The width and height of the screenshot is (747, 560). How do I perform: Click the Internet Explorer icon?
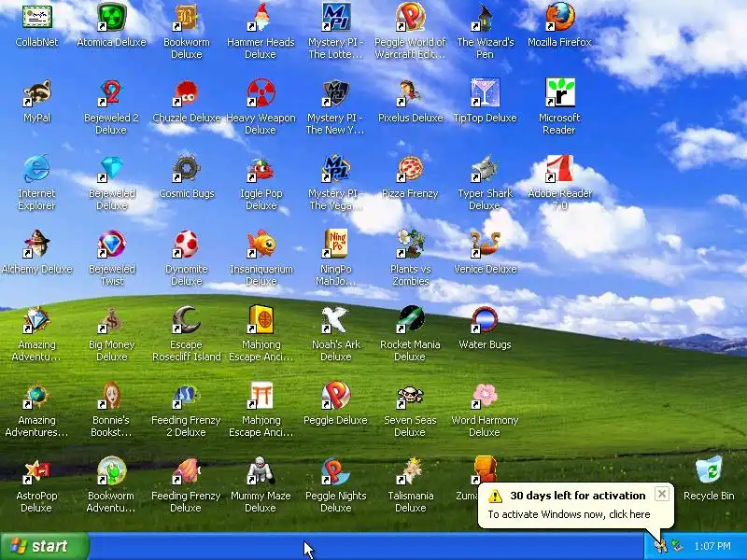[36, 168]
